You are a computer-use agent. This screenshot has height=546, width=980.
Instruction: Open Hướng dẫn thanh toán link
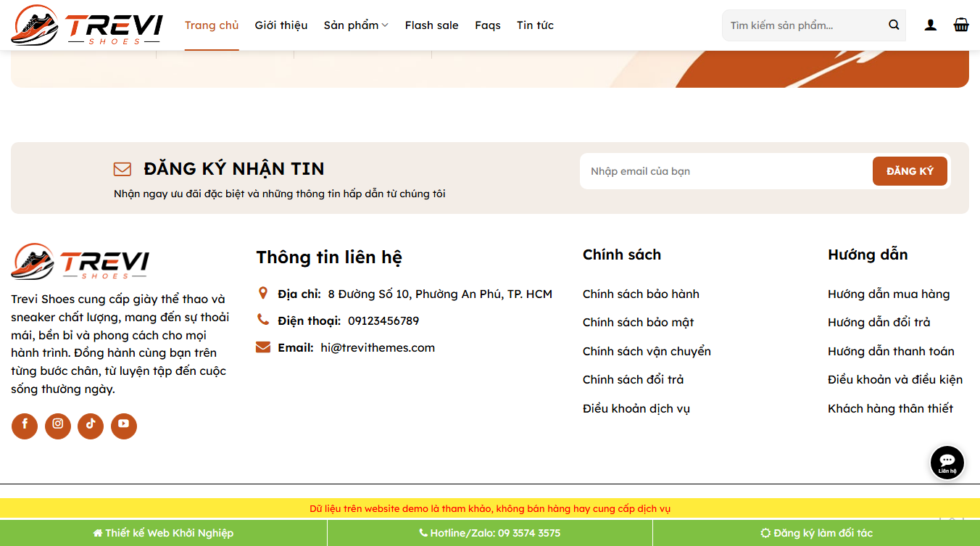pyautogui.click(x=891, y=351)
